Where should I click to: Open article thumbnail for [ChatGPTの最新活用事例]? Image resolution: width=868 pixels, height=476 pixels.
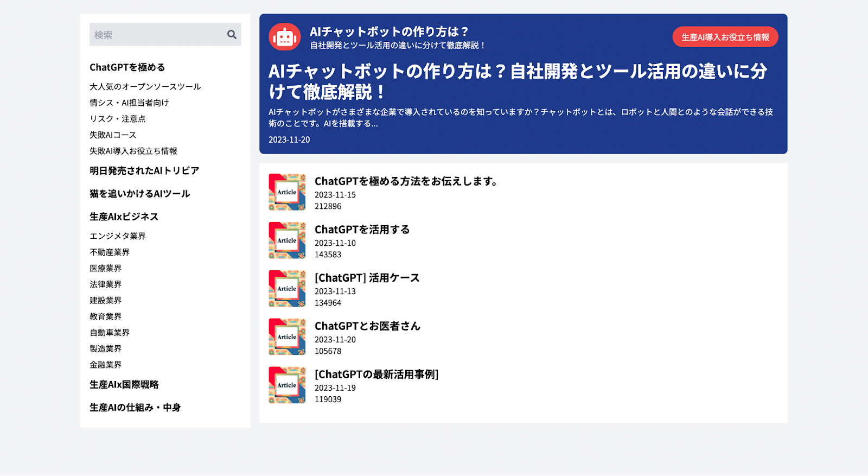287,385
